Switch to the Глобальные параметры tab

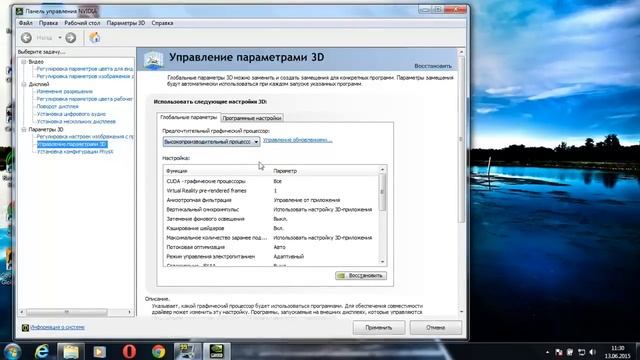click(x=189, y=117)
